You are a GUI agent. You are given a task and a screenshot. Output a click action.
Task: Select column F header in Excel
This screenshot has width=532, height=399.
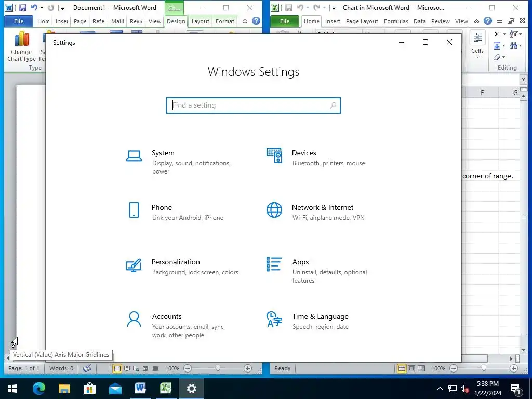482,92
